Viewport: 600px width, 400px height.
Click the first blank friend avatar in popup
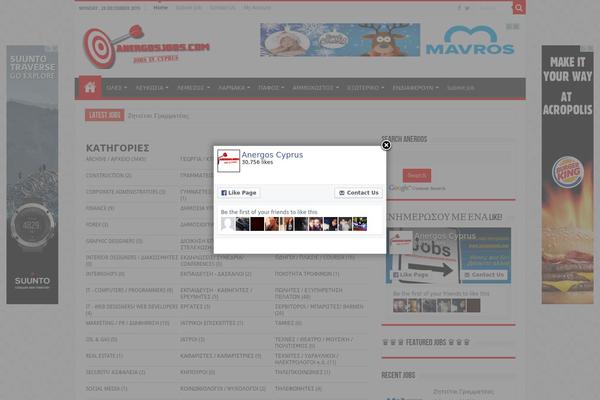[x=228, y=224]
